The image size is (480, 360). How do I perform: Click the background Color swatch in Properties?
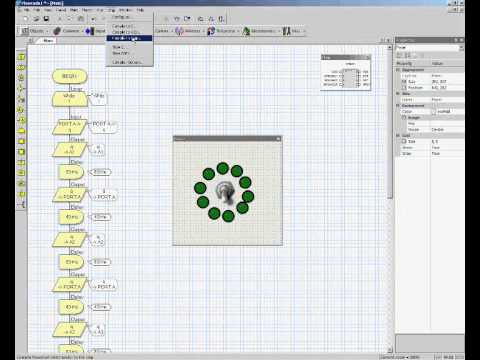click(x=434, y=112)
